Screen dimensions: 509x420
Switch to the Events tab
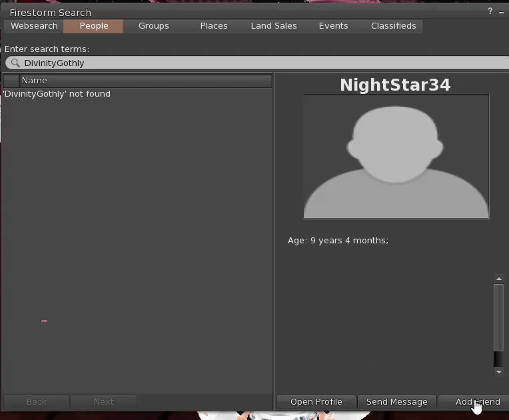[333, 26]
